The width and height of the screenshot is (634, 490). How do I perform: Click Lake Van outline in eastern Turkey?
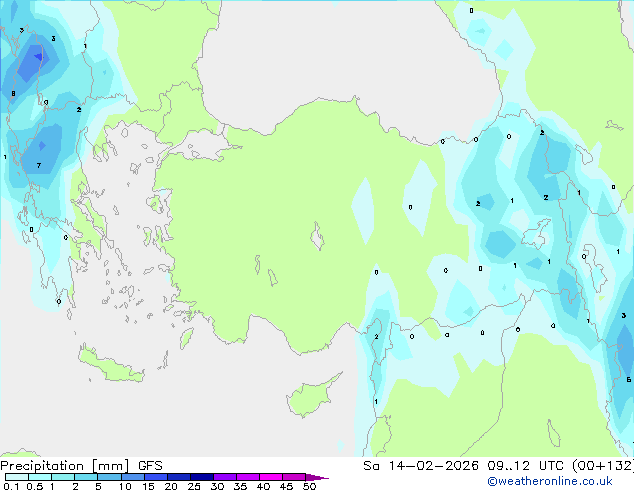[x=536, y=234]
